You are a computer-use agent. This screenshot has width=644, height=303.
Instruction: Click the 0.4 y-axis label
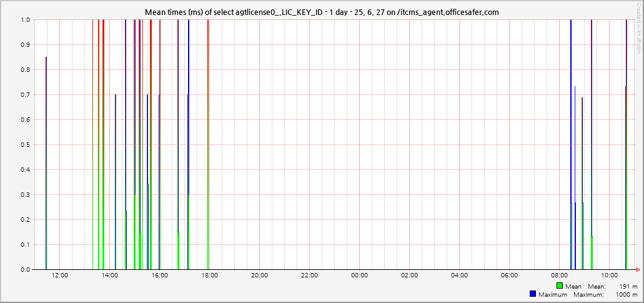[x=26, y=169]
